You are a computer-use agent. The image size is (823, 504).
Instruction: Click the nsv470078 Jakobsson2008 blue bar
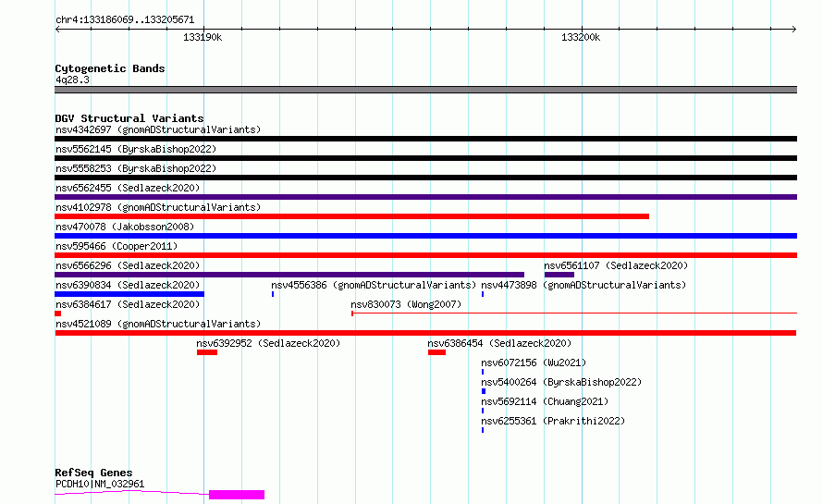point(425,236)
